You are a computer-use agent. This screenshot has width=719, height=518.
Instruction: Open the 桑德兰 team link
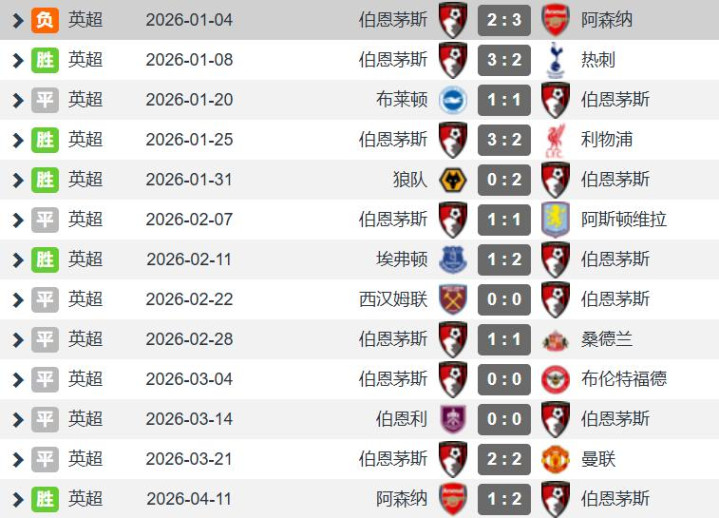607,339
